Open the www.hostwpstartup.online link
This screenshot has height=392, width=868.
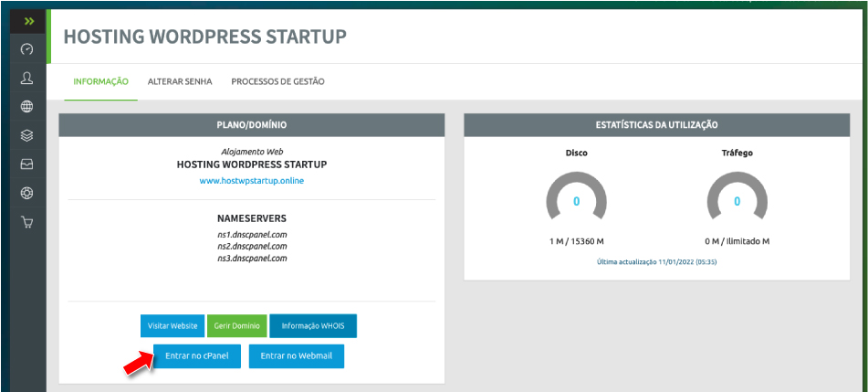[252, 181]
